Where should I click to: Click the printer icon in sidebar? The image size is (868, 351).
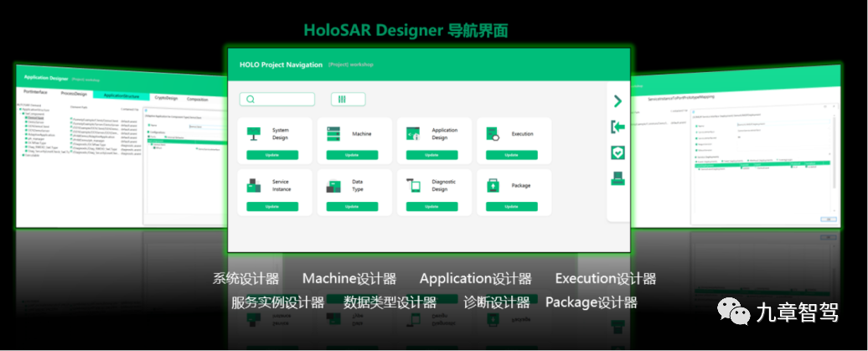pyautogui.click(x=617, y=178)
